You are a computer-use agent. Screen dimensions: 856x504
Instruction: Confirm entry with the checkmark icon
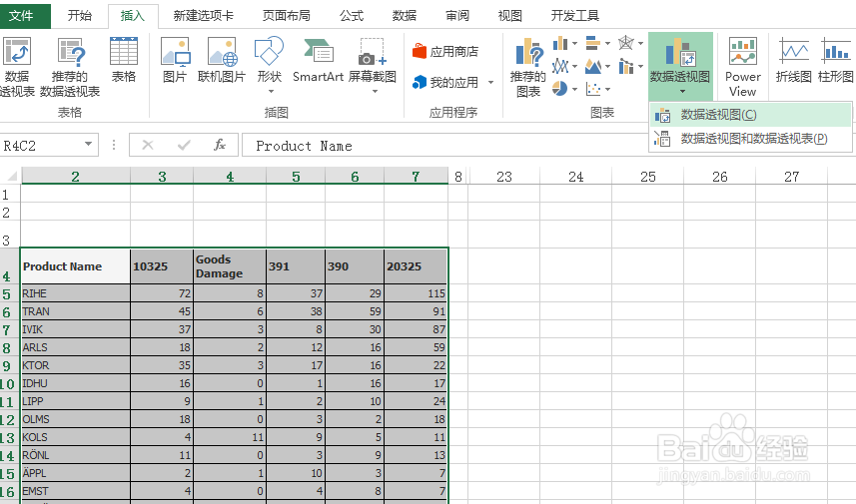(x=184, y=145)
